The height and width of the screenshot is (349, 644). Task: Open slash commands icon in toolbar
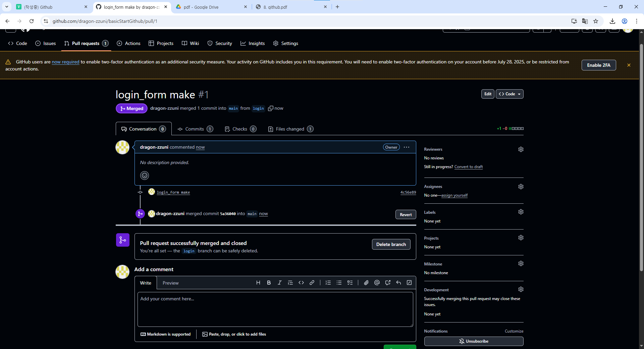409,283
